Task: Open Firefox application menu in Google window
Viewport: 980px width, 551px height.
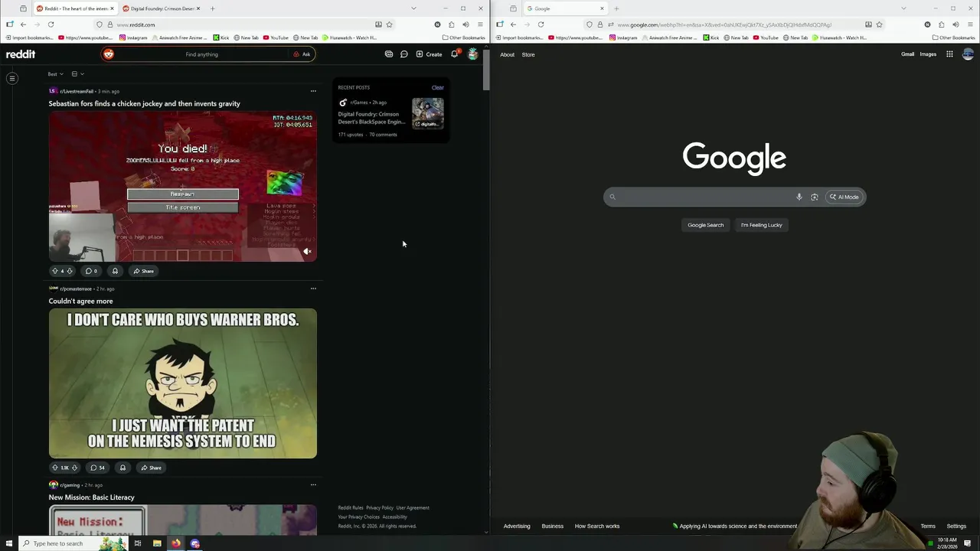Action: [x=970, y=24]
